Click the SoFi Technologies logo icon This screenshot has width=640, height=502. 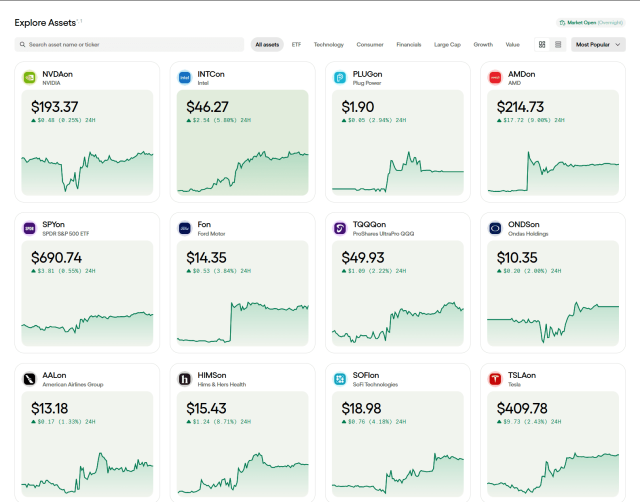point(340,379)
